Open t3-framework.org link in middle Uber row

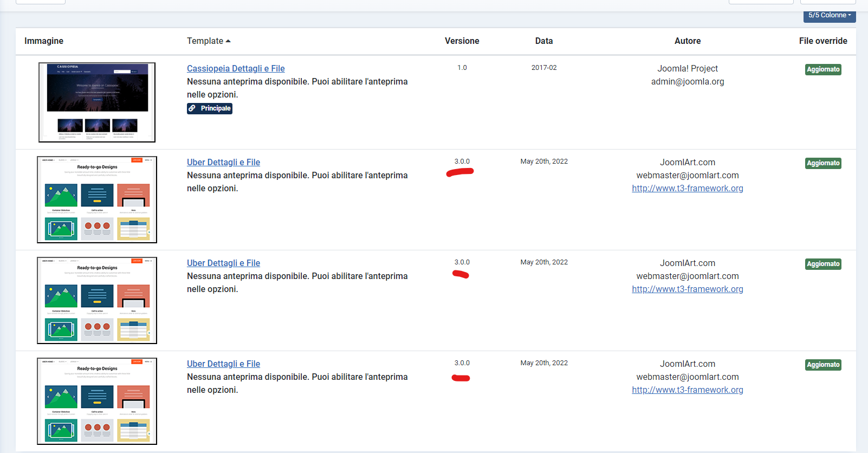pos(687,289)
